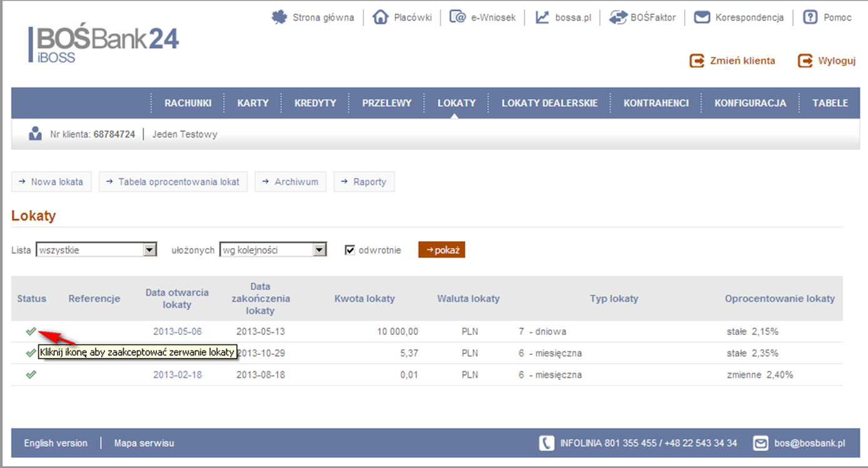Screen dimensions: 868x468
Task: Click the Strona główna leaf icon
Action: point(279,17)
